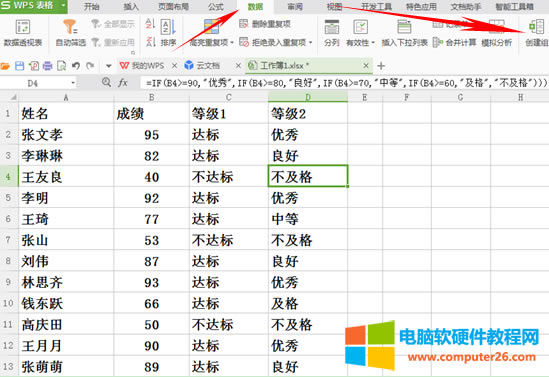549x377 pixels.
Task: Click the export to PDF icon
Action: pyautogui.click(x=34, y=65)
